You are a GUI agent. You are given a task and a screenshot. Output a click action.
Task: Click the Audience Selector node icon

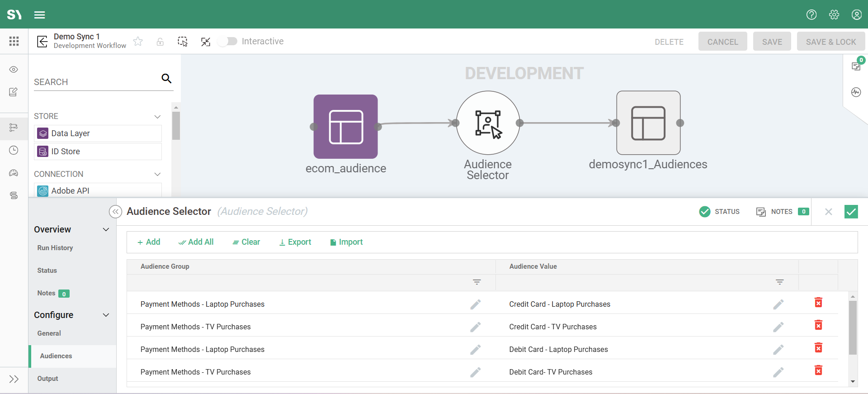click(x=488, y=123)
